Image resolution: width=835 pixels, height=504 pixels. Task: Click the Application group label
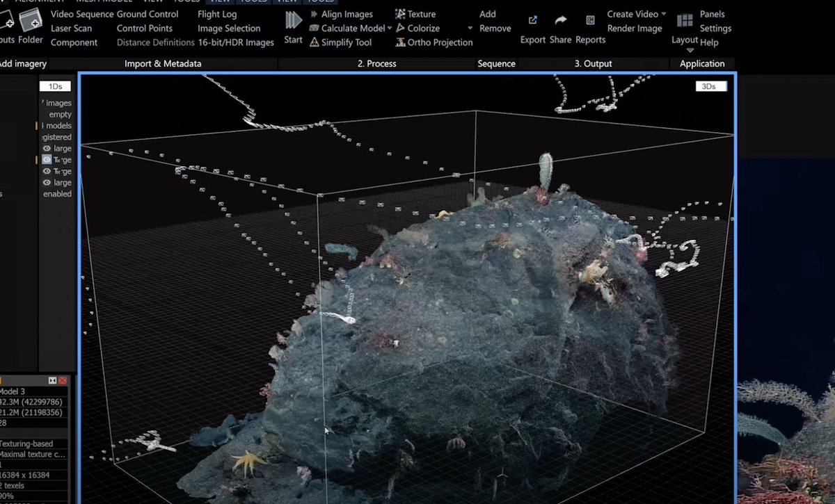click(702, 63)
